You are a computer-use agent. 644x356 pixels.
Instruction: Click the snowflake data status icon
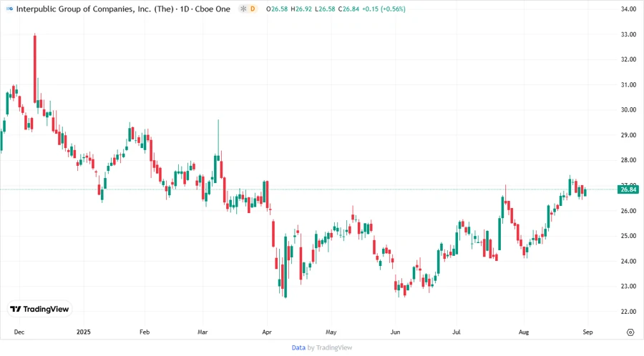(243, 9)
